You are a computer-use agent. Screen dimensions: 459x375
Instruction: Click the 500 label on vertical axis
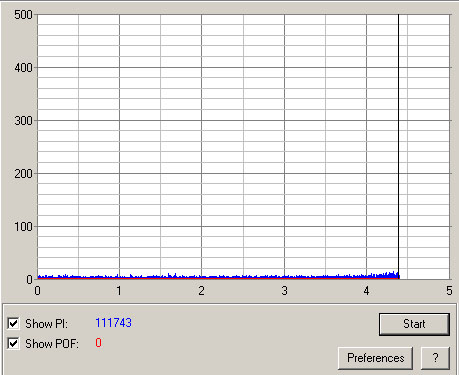pos(23,15)
